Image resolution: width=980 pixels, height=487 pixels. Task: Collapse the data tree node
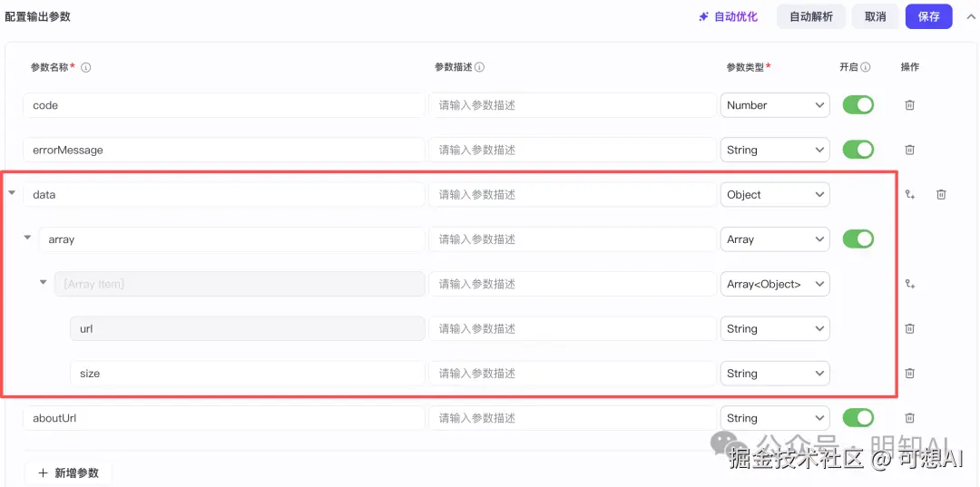12,193
